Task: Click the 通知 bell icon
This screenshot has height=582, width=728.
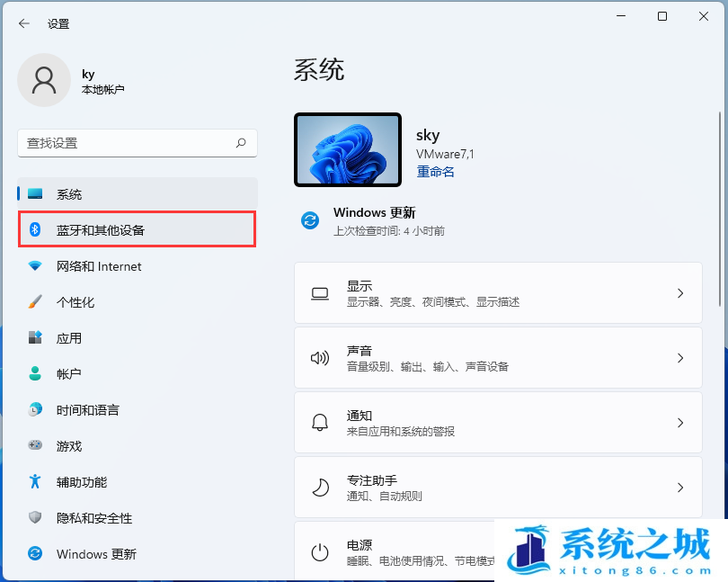Action: click(320, 423)
